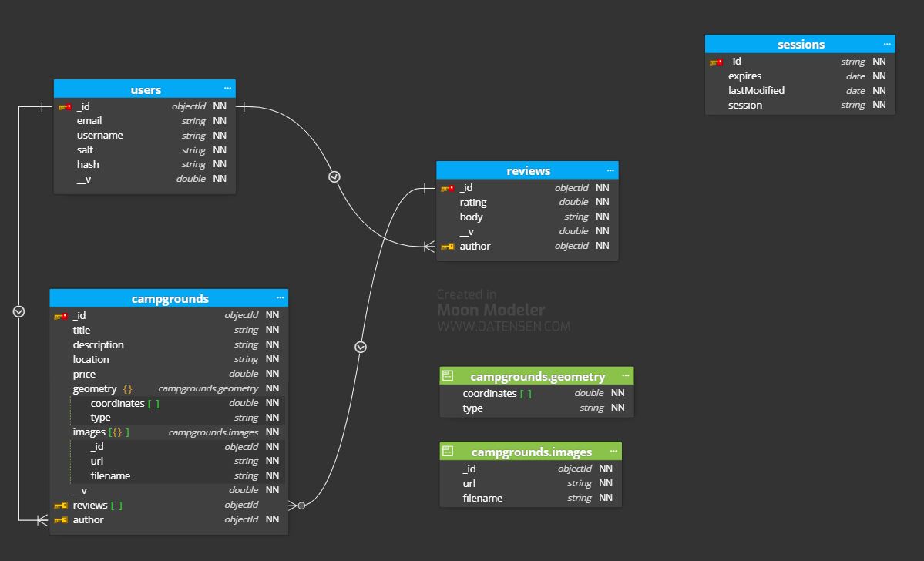Select the geometry field in campgrounds
Screen dimensions: 924x561
169,389
